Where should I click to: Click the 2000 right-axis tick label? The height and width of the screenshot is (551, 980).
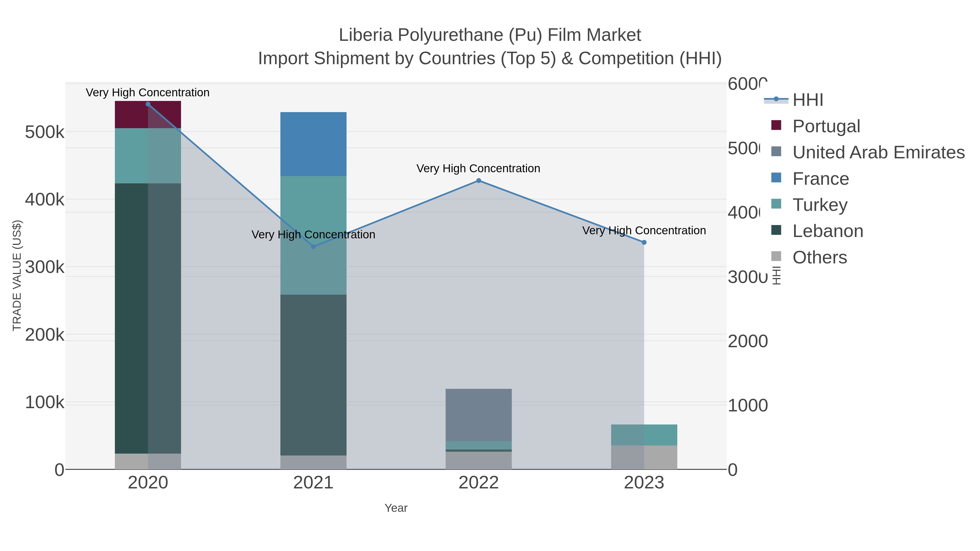[748, 341]
